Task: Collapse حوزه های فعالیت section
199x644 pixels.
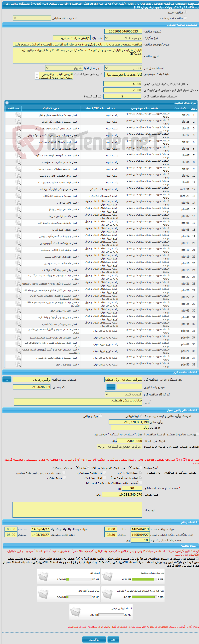Action: 7,103
